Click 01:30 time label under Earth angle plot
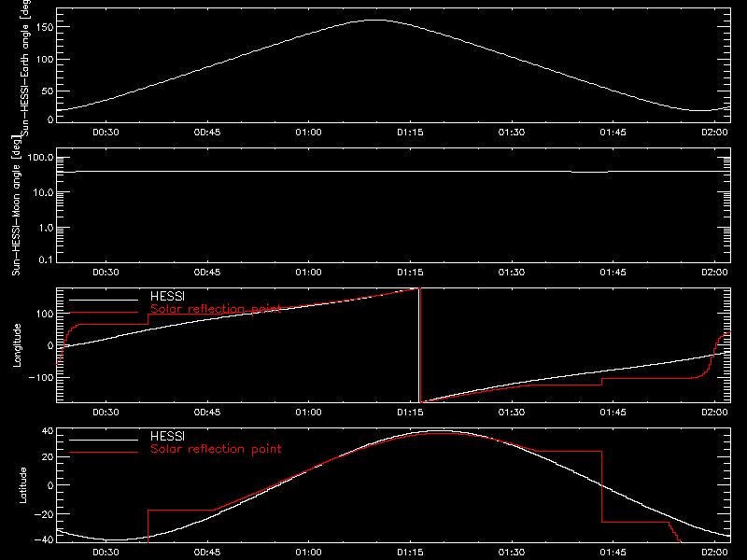The image size is (747, 560). [512, 133]
